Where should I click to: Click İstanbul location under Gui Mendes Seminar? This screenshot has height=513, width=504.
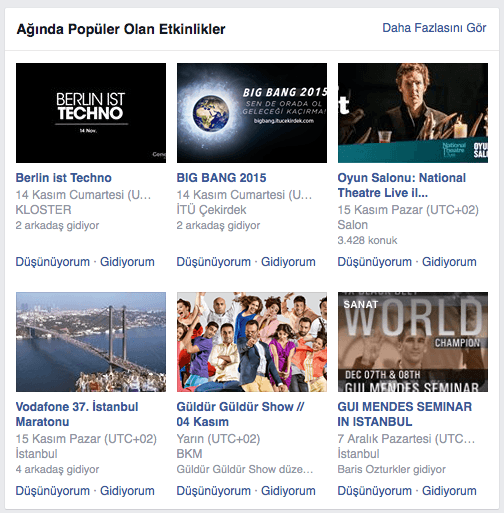click(x=358, y=454)
